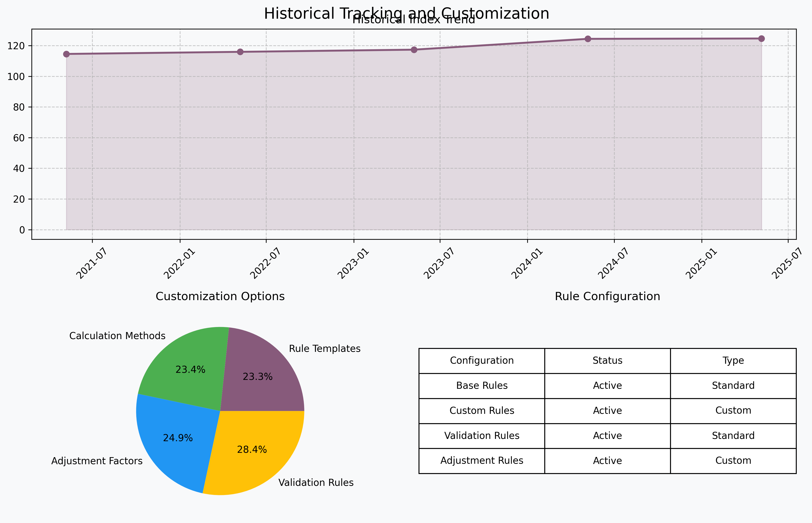Screen dimensions: 812x523
Task: Click Active status of Adjustment Rules row
Action: (x=607, y=461)
